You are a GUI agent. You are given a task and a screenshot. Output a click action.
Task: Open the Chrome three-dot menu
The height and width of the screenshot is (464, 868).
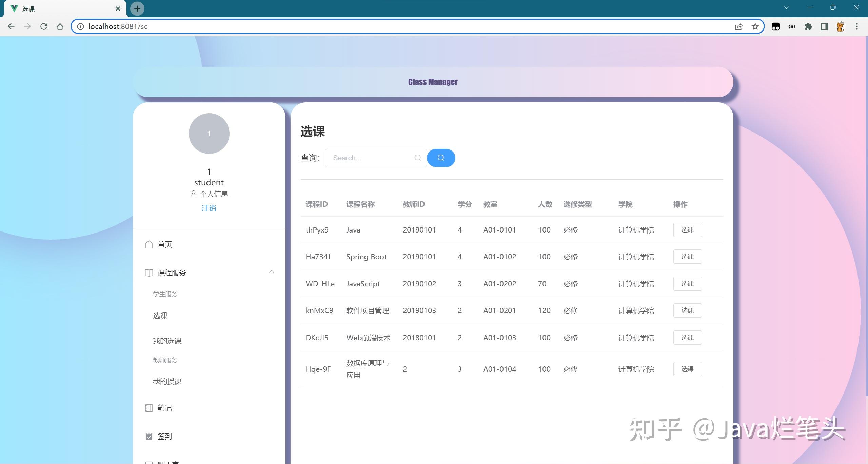point(857,26)
